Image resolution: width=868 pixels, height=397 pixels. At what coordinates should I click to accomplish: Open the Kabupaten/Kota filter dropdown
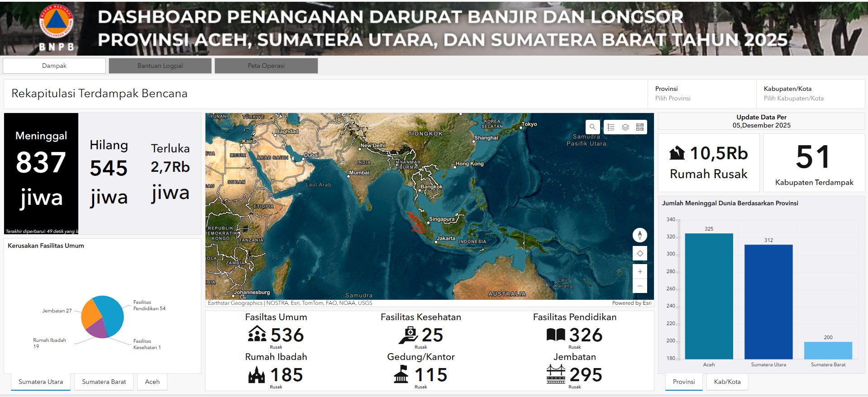tap(811, 94)
